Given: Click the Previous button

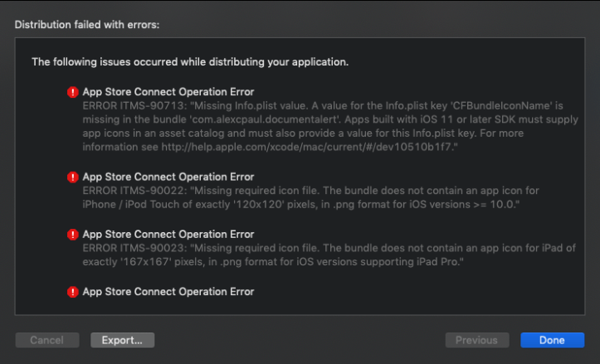Looking at the screenshot, I should 476,340.
